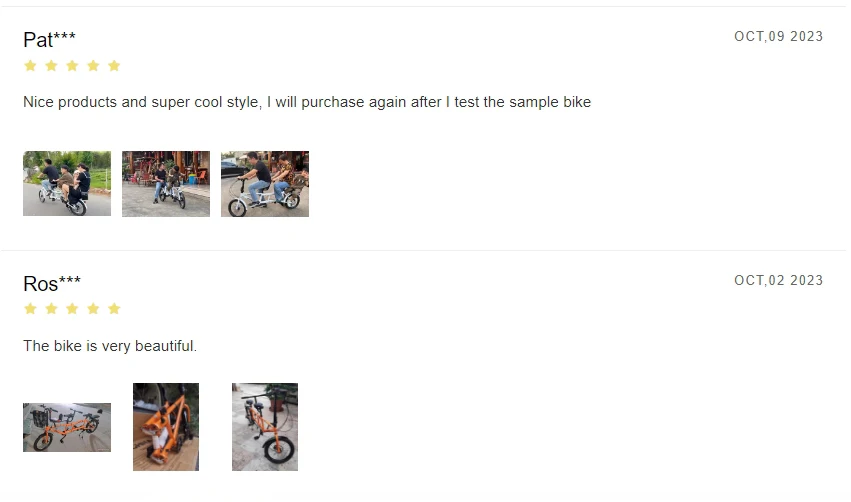Open Ros***'s first orange bike photo
The image size is (851, 502).
pyautogui.click(x=67, y=428)
